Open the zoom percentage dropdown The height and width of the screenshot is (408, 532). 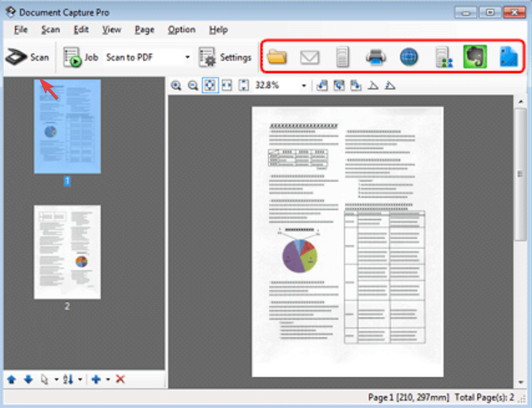point(303,85)
